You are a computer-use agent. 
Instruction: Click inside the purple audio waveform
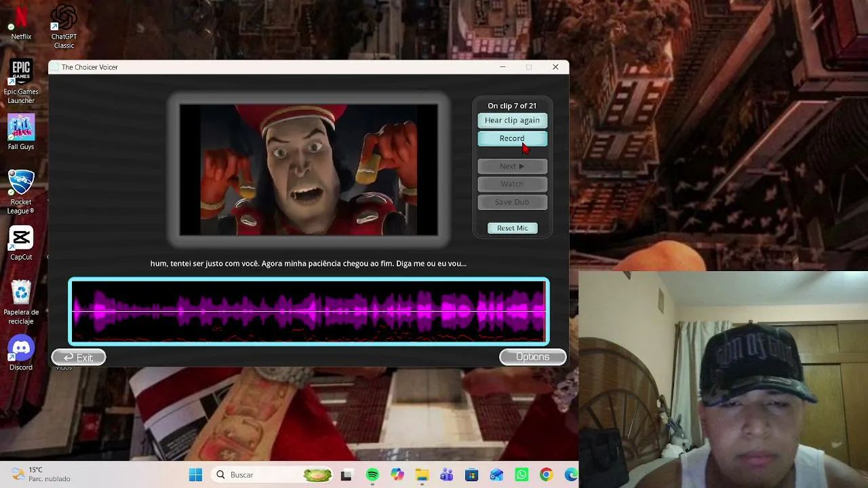click(309, 312)
